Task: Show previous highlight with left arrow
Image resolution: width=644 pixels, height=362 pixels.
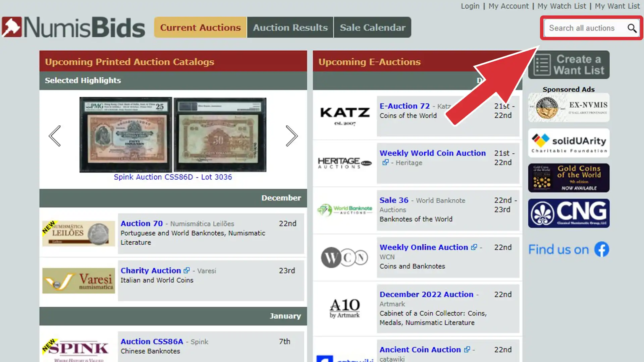Action: (x=55, y=136)
